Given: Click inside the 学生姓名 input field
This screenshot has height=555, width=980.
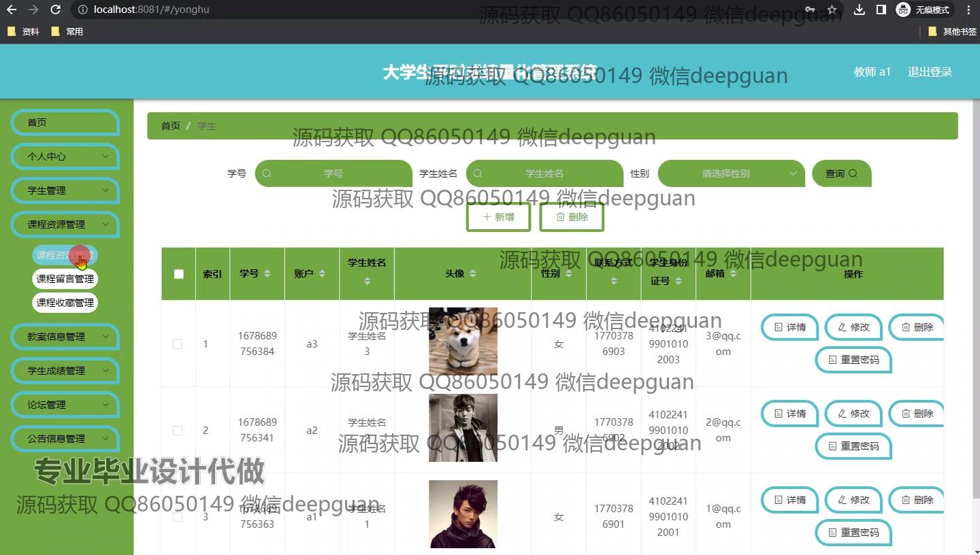Looking at the screenshot, I should 544,173.
